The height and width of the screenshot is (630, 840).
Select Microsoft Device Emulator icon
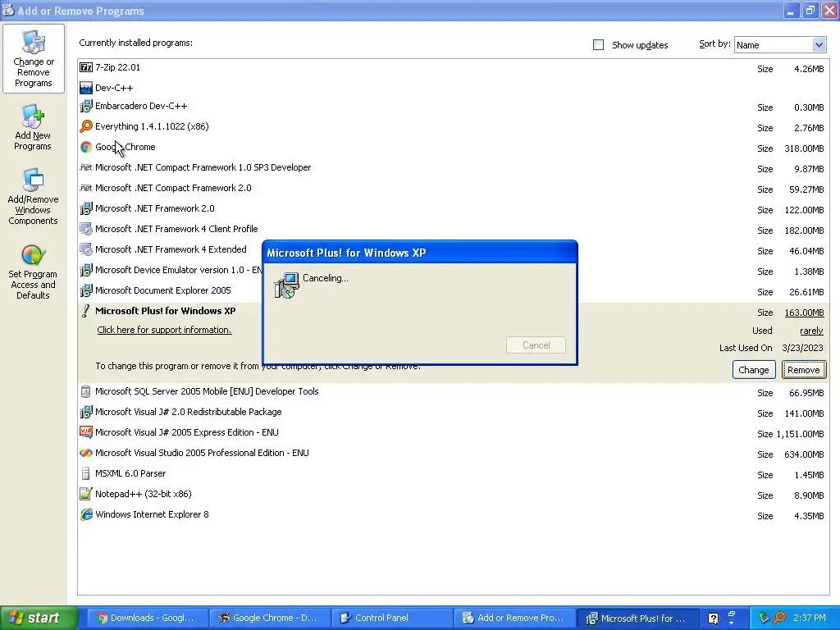pos(85,270)
